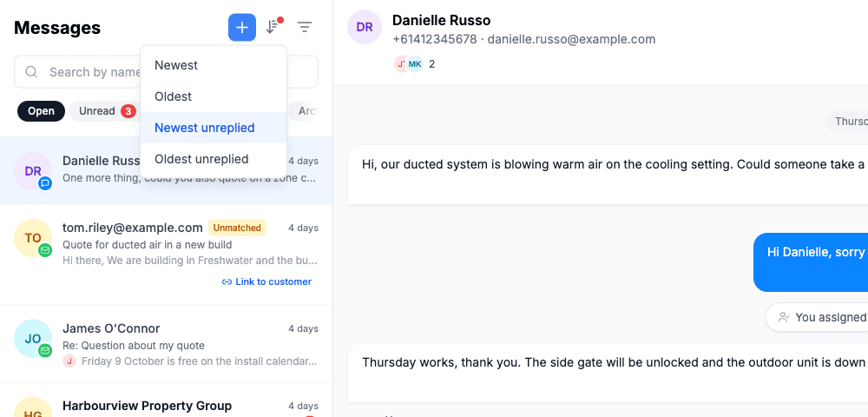Click the small J avatar under James O'Connor
868x417 pixels.
(x=69, y=361)
